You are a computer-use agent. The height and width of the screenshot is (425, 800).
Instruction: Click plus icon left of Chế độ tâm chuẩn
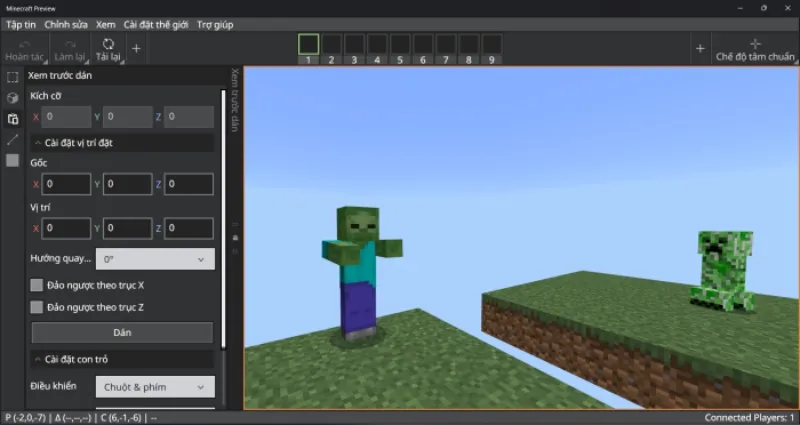(700, 48)
